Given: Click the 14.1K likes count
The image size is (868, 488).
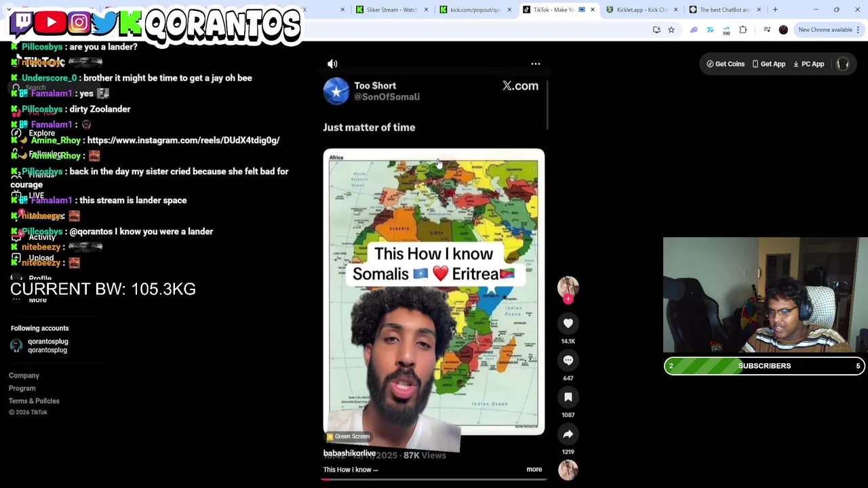Looking at the screenshot, I should 568,341.
